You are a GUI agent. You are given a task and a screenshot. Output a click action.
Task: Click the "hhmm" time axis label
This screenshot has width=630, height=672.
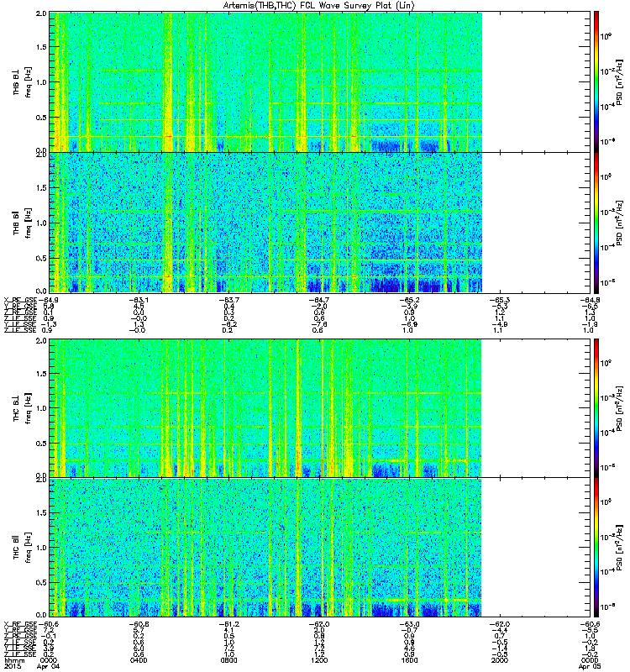tap(14, 660)
